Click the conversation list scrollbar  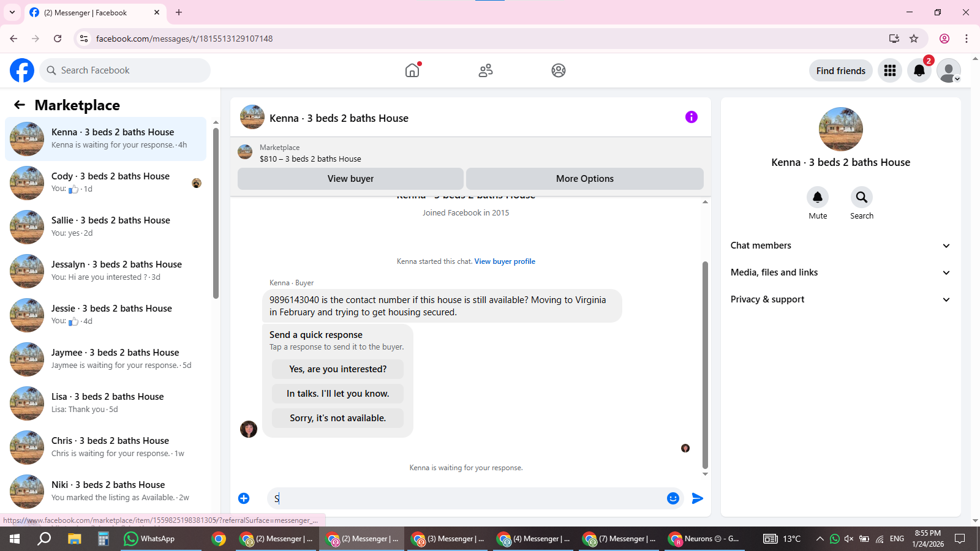pyautogui.click(x=216, y=213)
